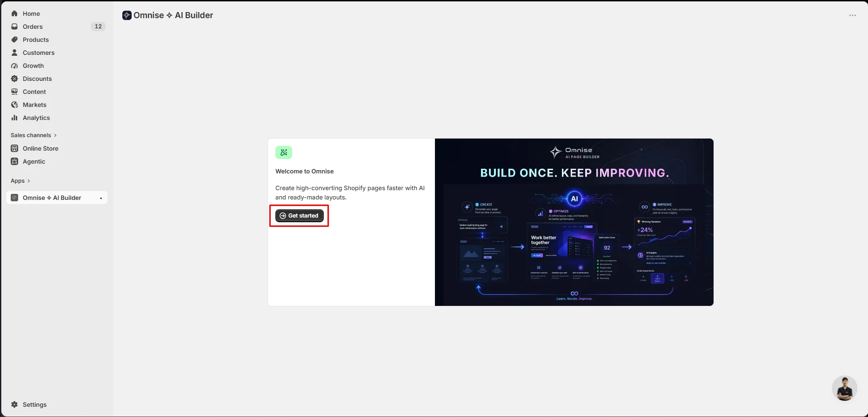Click the Agentic sidebar icon
The image size is (868, 417).
click(14, 161)
